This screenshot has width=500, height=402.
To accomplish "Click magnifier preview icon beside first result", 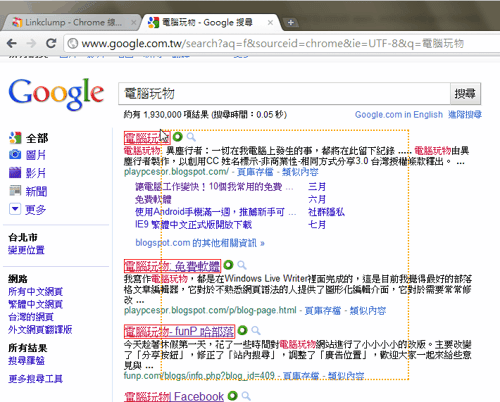I will [x=191, y=137].
